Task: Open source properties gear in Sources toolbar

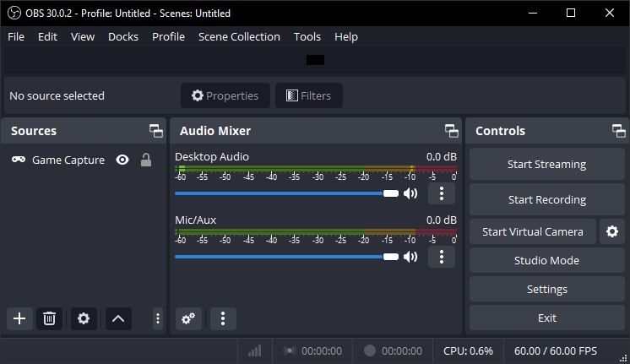Action: pyautogui.click(x=84, y=318)
